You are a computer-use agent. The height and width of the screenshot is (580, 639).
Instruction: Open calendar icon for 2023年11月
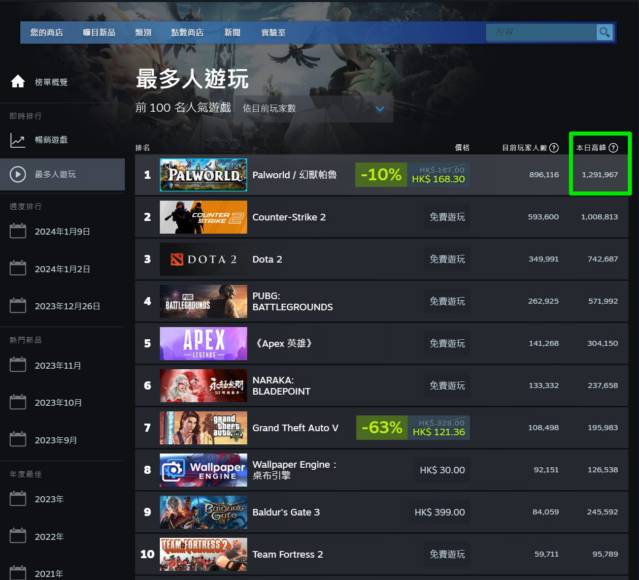[x=18, y=365]
